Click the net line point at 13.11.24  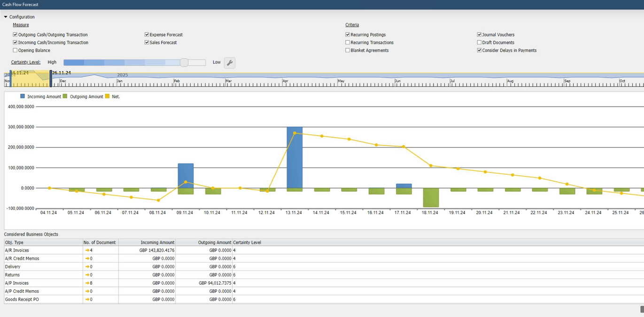click(295, 133)
